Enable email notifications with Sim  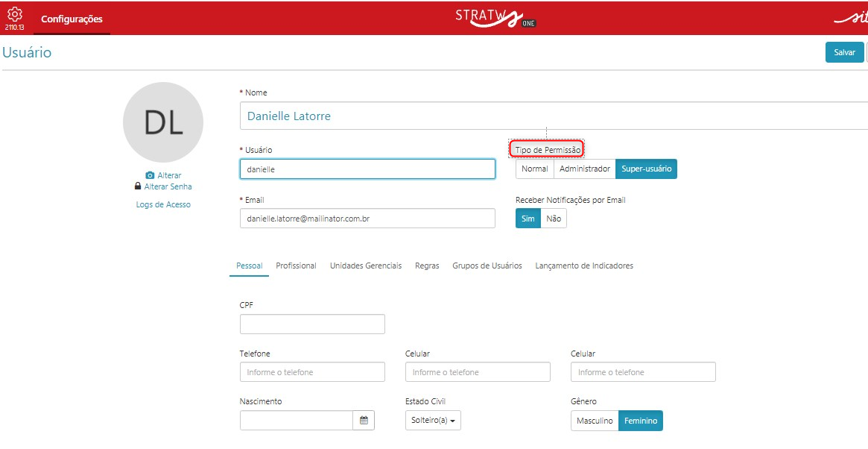tap(528, 219)
